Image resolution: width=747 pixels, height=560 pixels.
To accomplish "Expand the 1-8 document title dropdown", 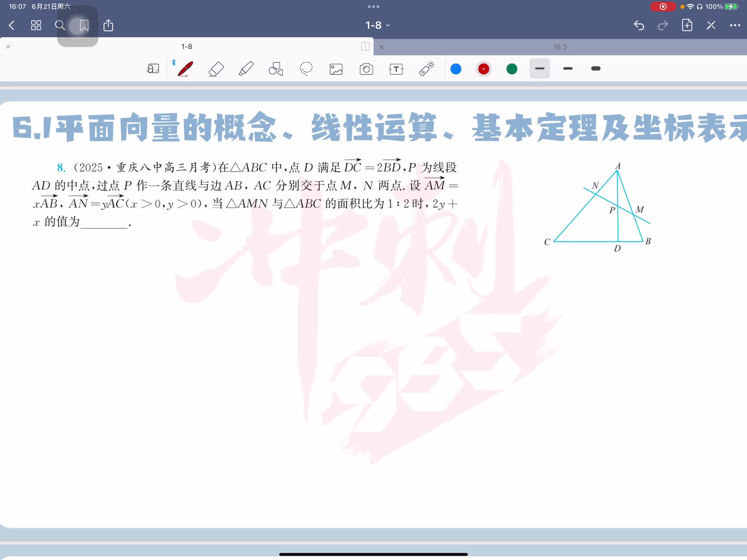I will click(377, 25).
